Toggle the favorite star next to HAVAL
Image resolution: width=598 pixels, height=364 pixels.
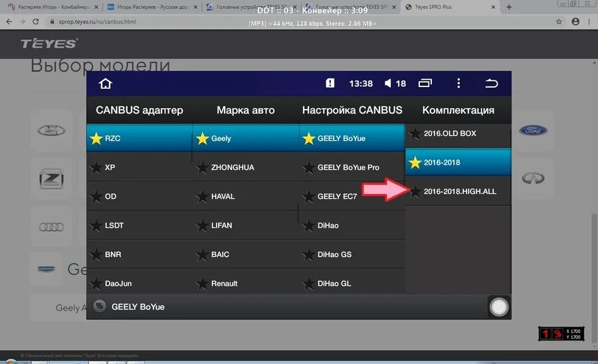202,197
